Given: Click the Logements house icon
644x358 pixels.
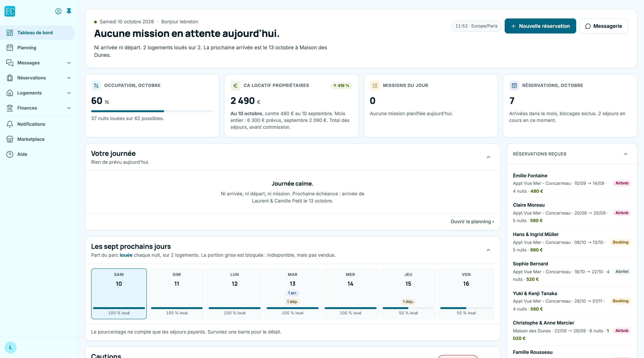Looking at the screenshot, I should tap(10, 93).
